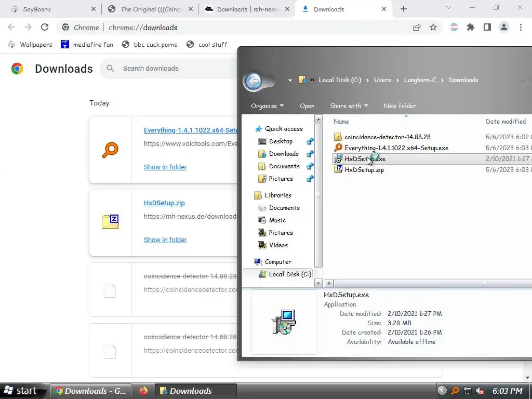
Task: Open Explorer recent locations dropdown arrow
Action: click(290, 81)
